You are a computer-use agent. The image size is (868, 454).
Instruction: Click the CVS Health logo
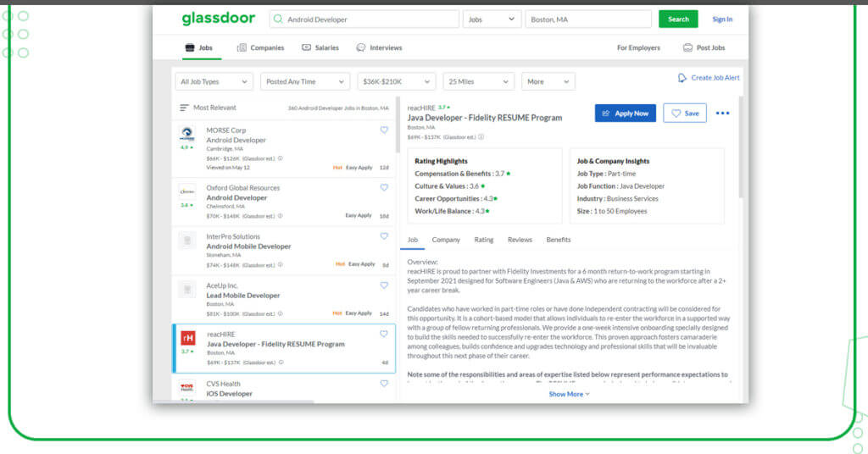(x=187, y=387)
